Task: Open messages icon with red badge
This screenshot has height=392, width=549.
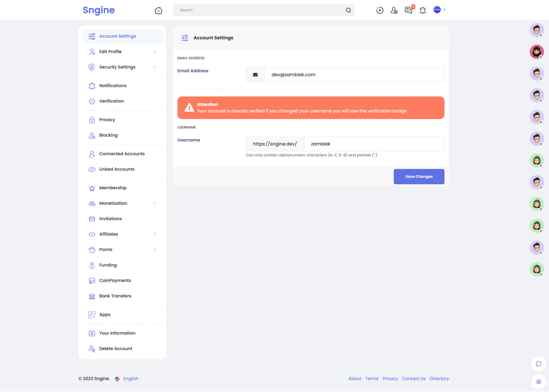Action: point(408,10)
